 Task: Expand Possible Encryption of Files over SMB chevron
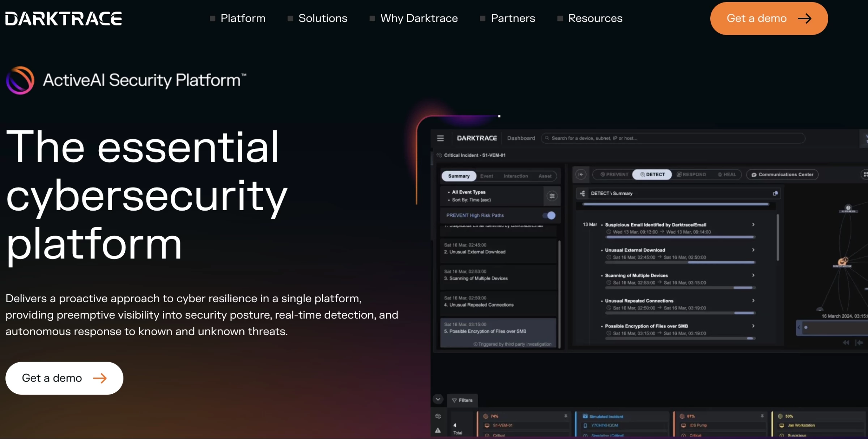coord(753,326)
